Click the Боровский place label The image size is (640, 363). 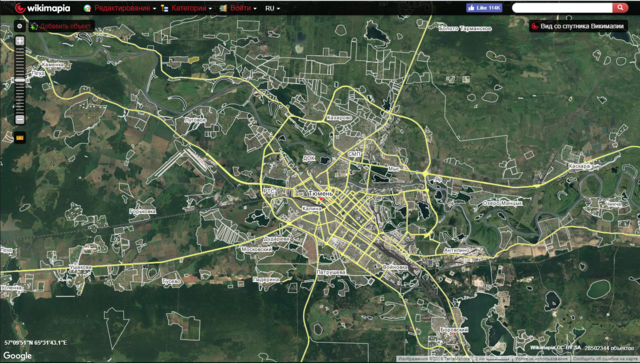click(454, 329)
